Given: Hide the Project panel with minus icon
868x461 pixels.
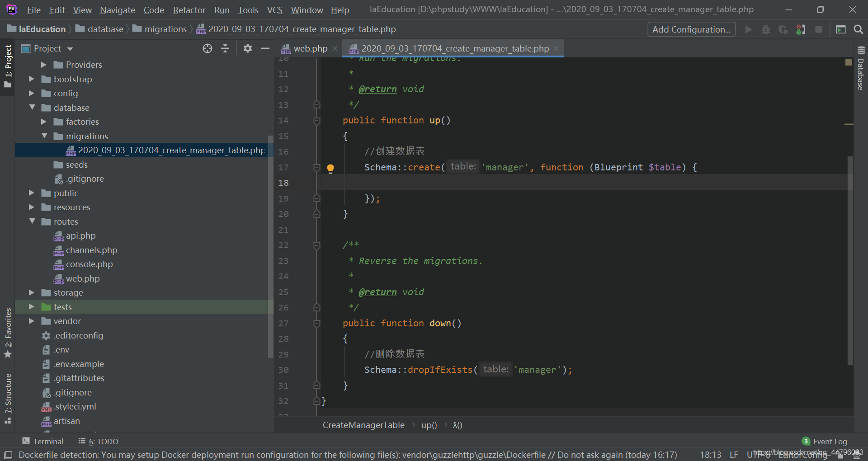Looking at the screenshot, I should tap(265, 48).
